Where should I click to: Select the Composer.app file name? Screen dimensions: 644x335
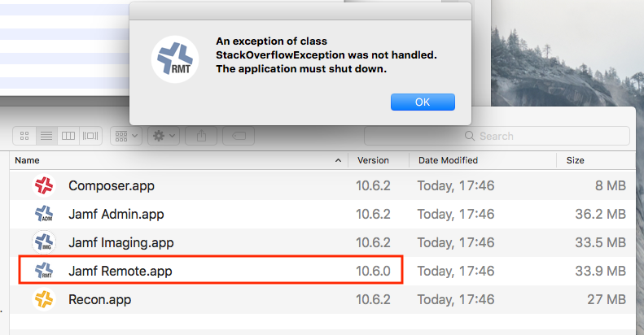(x=112, y=185)
